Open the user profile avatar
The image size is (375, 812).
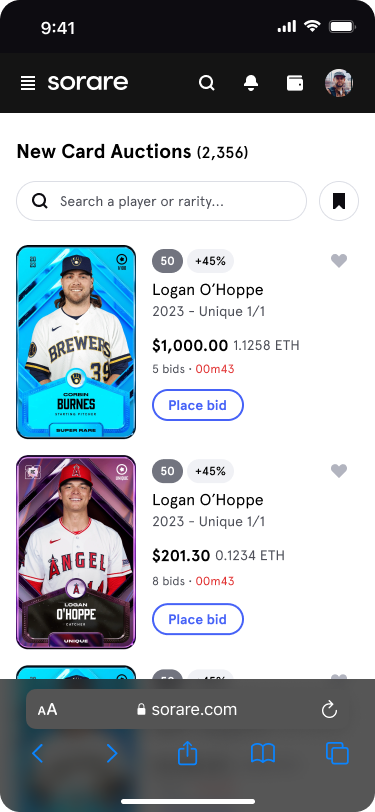click(339, 83)
